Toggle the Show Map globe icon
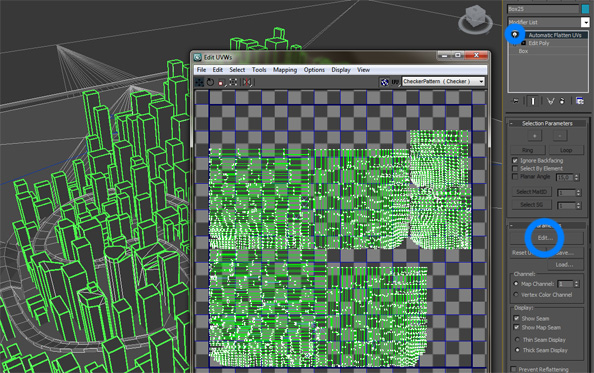Screen dimensions: 594x373 point(385,82)
